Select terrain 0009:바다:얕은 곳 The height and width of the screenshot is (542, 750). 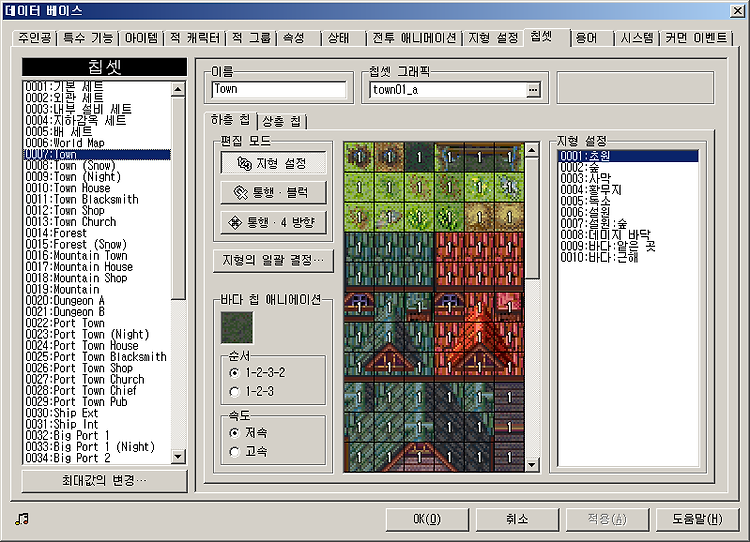628,246
